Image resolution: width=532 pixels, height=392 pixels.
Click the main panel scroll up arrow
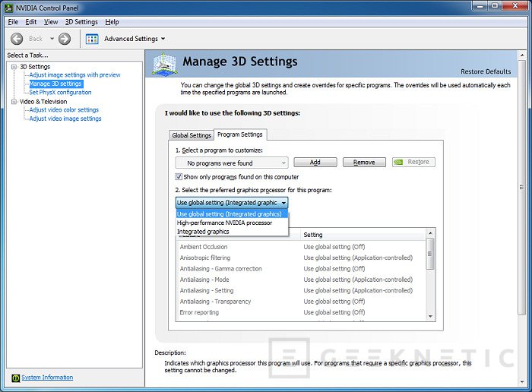(x=522, y=55)
